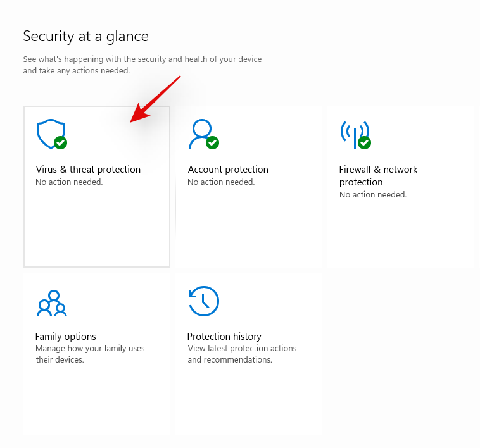
Task: Click the "Security at a glance" heading
Action: point(85,36)
